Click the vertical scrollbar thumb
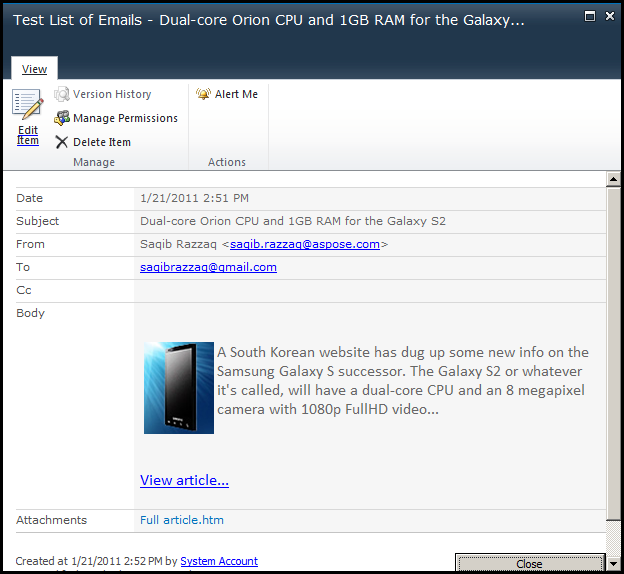 click(613, 353)
